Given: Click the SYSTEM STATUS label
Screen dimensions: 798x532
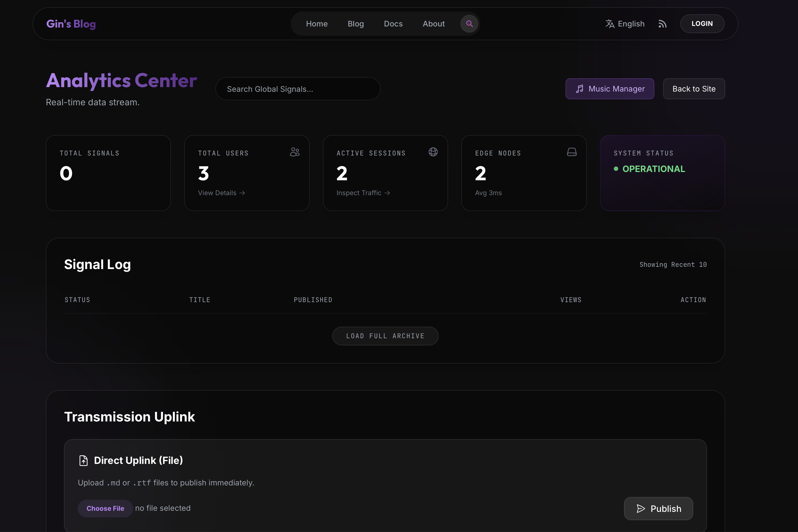Looking at the screenshot, I should (644, 153).
